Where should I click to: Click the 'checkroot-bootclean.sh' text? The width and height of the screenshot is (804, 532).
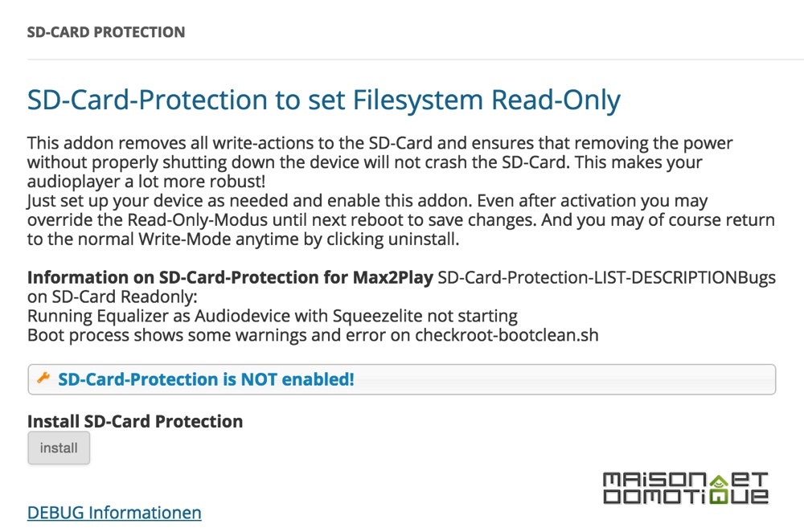coord(507,335)
